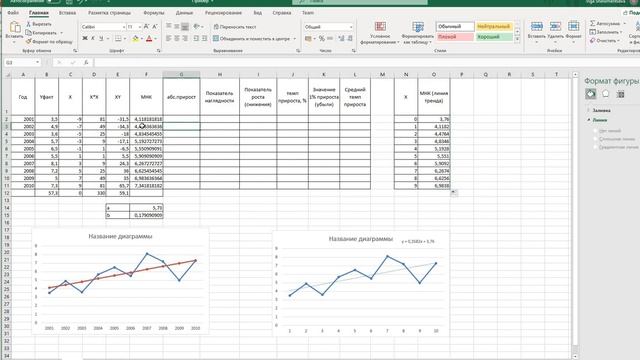Click decrease indent icon
The height and width of the screenshot is (360, 640).
point(196,38)
